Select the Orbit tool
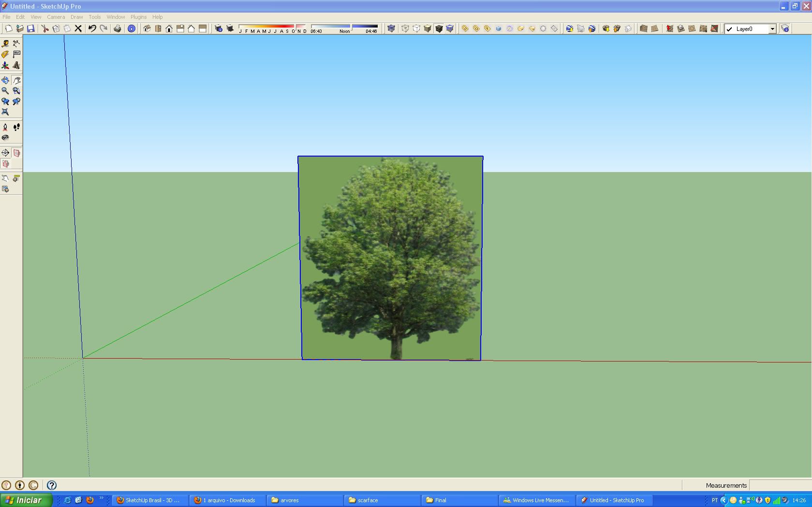812x507 pixels. click(5, 80)
